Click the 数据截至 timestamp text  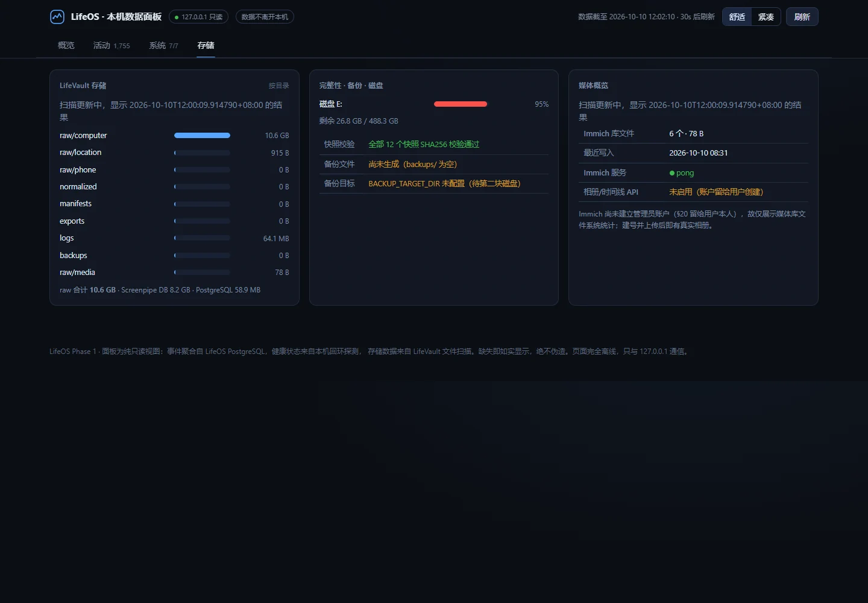pyautogui.click(x=646, y=17)
